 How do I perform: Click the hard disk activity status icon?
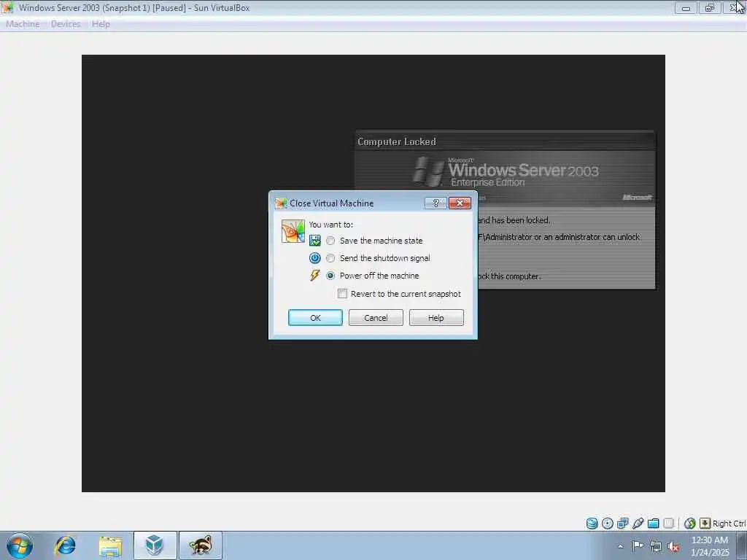(592, 524)
